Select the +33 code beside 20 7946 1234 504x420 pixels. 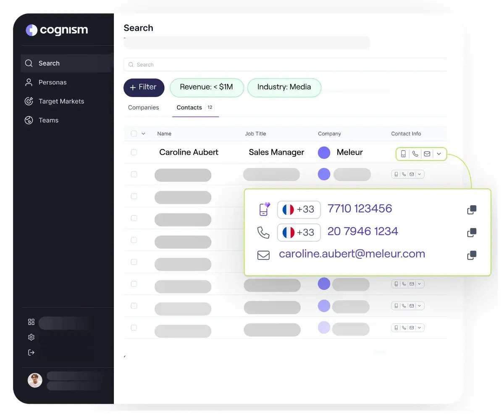[299, 232]
